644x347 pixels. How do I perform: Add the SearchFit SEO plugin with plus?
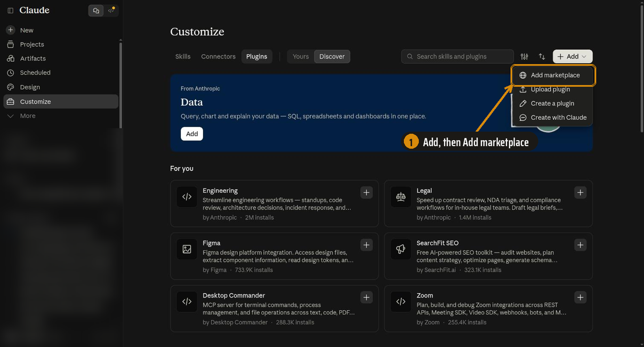(x=581, y=245)
